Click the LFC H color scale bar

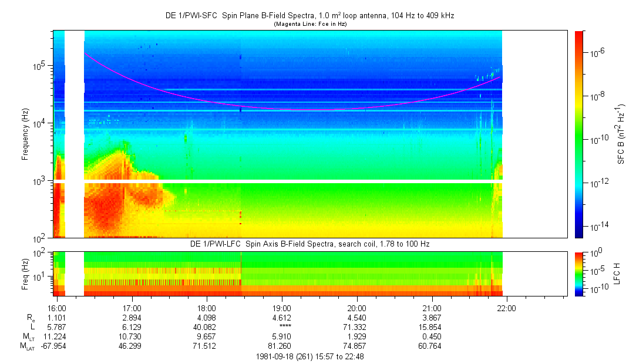point(579,274)
